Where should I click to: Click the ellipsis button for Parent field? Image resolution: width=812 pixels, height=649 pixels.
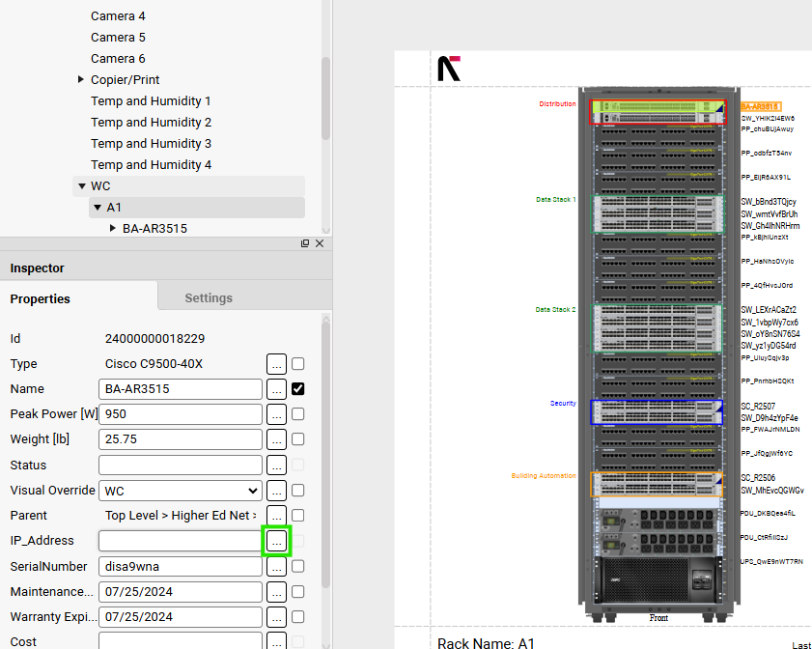276,516
